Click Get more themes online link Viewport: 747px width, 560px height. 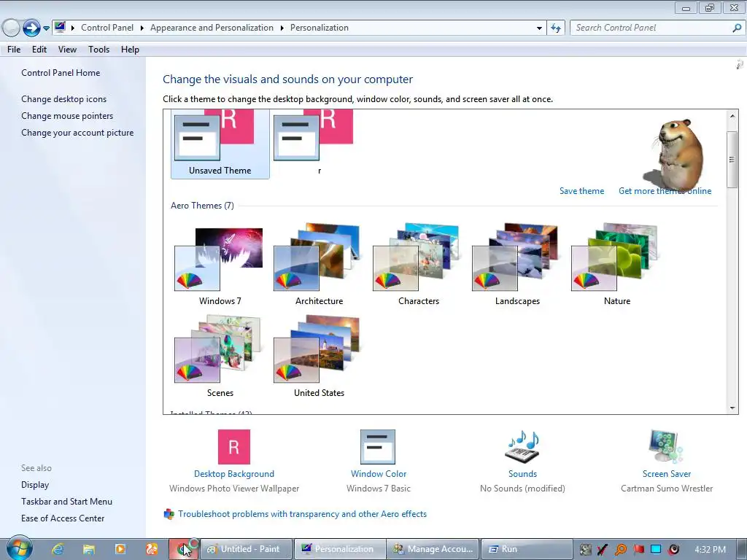click(665, 191)
